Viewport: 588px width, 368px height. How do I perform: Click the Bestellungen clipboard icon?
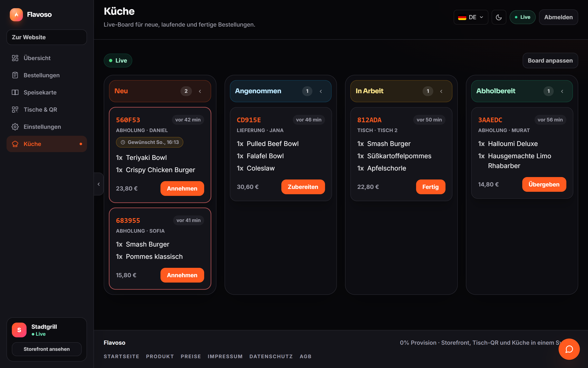pyautogui.click(x=15, y=75)
